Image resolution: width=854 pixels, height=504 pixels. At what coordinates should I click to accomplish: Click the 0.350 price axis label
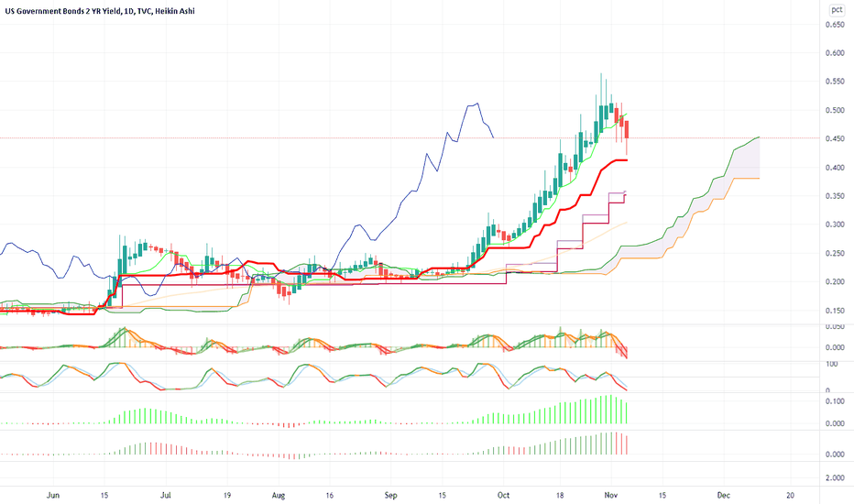(835, 196)
